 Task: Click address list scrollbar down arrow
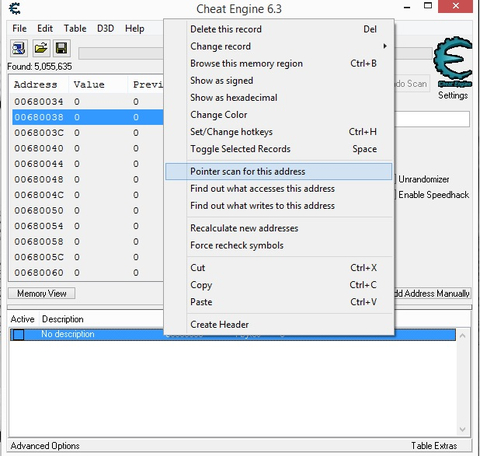(462, 429)
